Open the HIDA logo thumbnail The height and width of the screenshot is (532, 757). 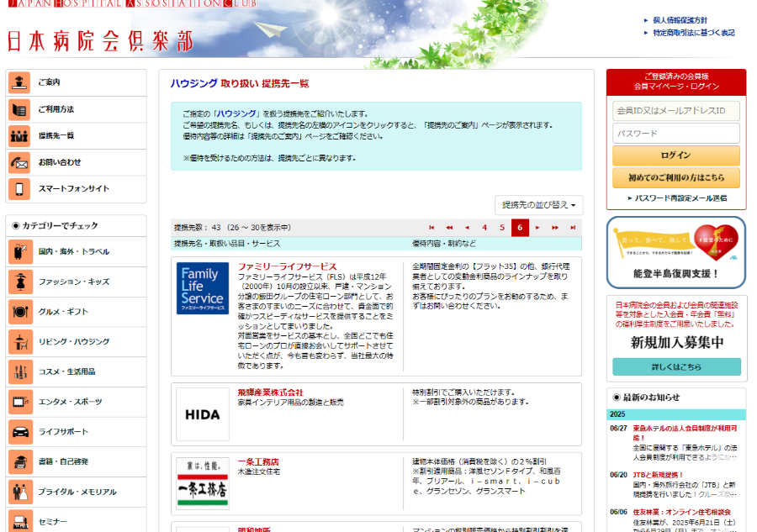coord(202,414)
